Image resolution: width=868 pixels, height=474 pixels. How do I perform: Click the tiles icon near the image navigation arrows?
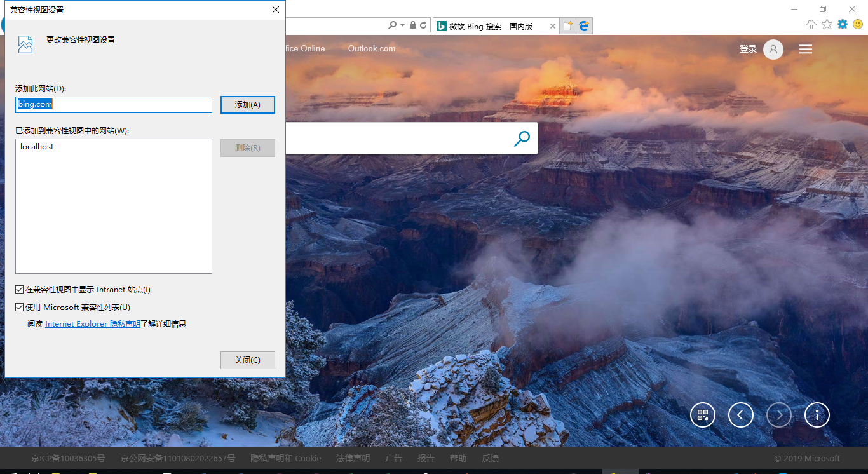pos(703,414)
